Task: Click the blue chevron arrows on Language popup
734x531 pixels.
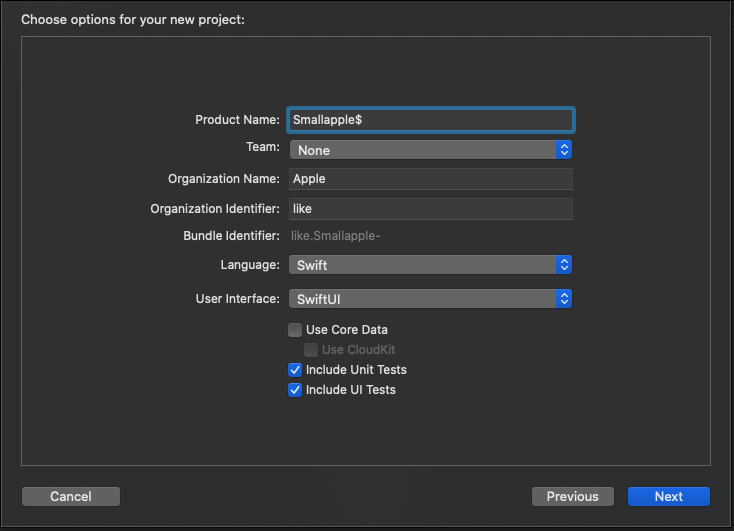Action: coord(564,265)
